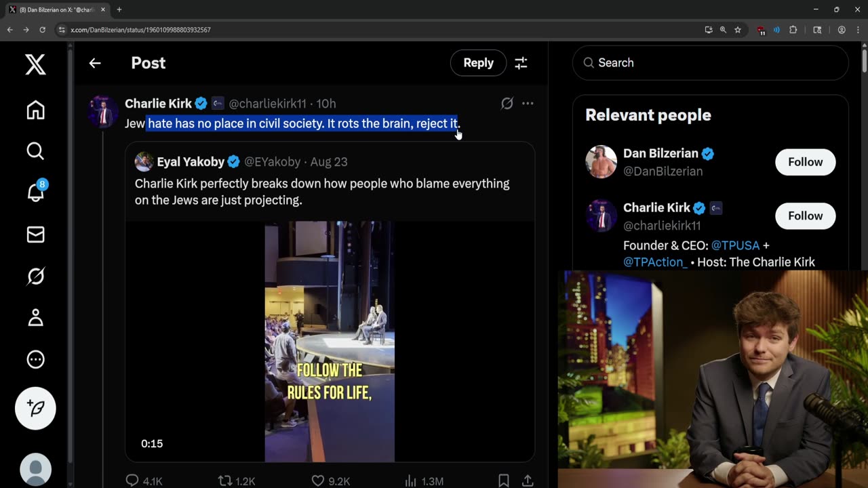Go to X home via the X logo

(x=35, y=64)
